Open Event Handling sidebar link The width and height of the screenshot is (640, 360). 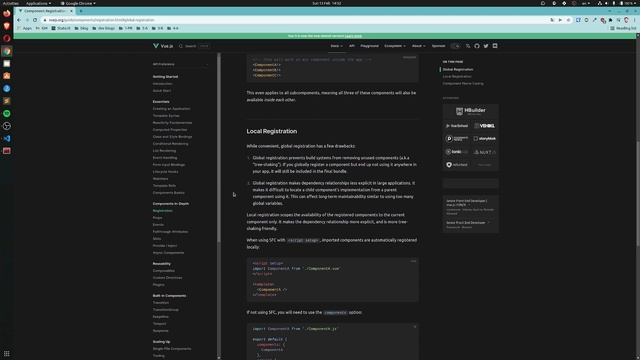(x=165, y=158)
